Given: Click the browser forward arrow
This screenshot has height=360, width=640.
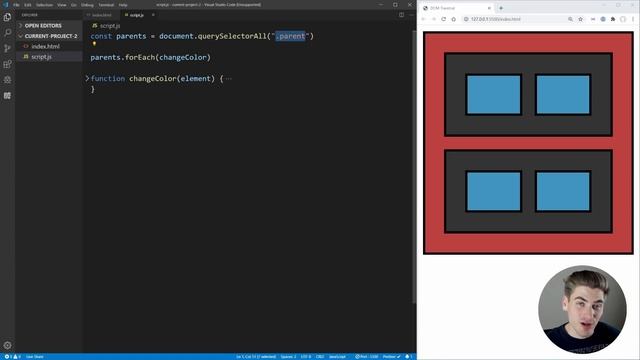Looking at the screenshot, I should (433, 19).
